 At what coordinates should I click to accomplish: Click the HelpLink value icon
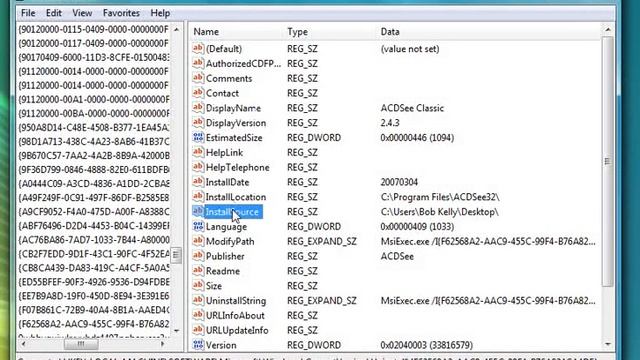tap(198, 152)
